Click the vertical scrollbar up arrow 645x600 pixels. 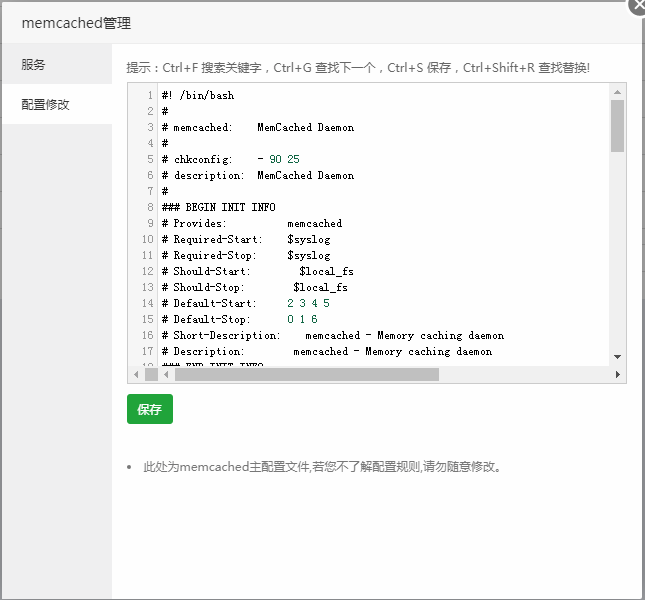point(617,92)
